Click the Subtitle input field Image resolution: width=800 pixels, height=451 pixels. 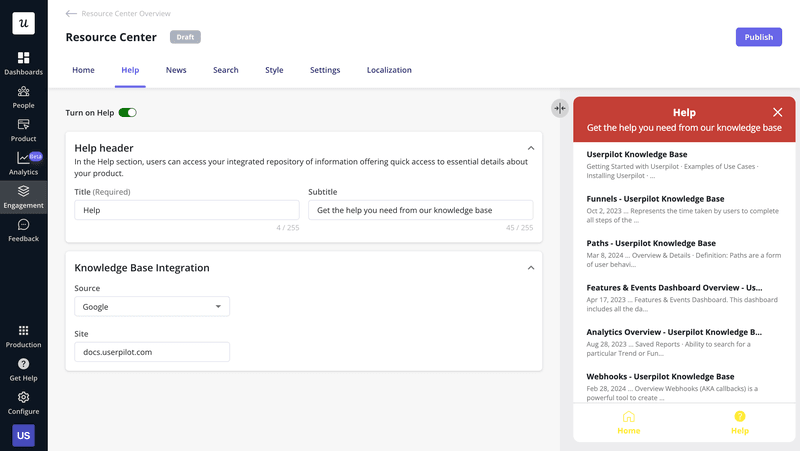coord(420,210)
